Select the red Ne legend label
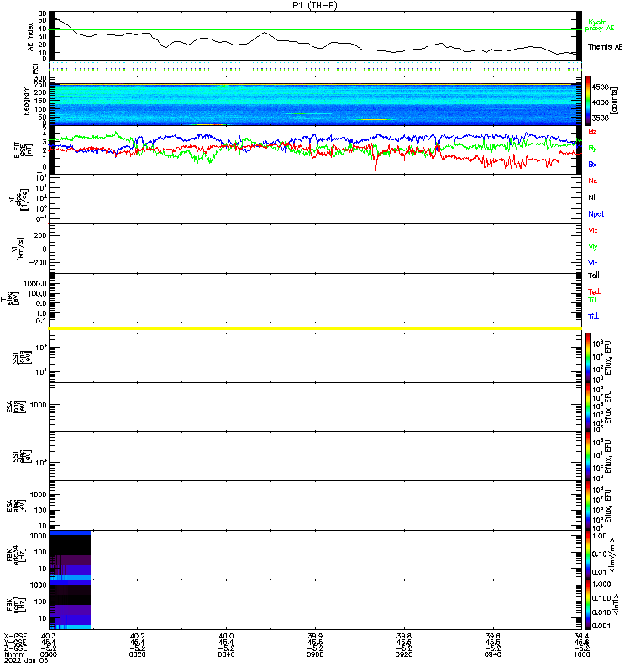The width and height of the screenshot is (630, 672). (593, 181)
